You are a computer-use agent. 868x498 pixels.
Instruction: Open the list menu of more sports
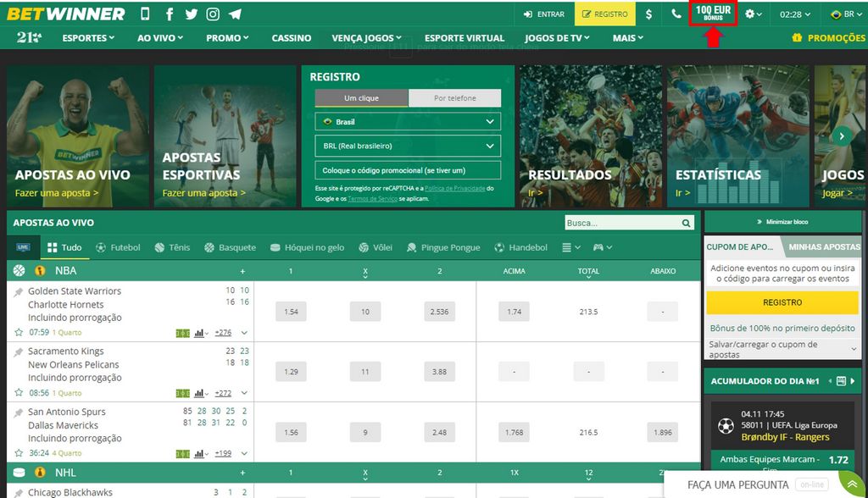pos(570,247)
